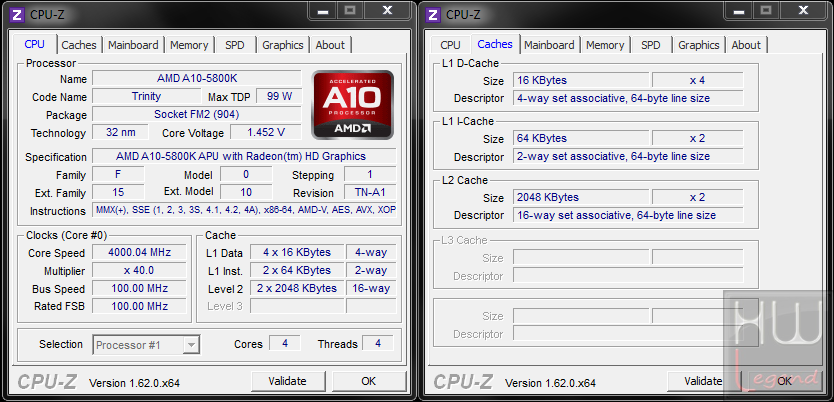
Task: Click the L1 Data value 4 x 16 KBytes
Action: click(x=297, y=253)
